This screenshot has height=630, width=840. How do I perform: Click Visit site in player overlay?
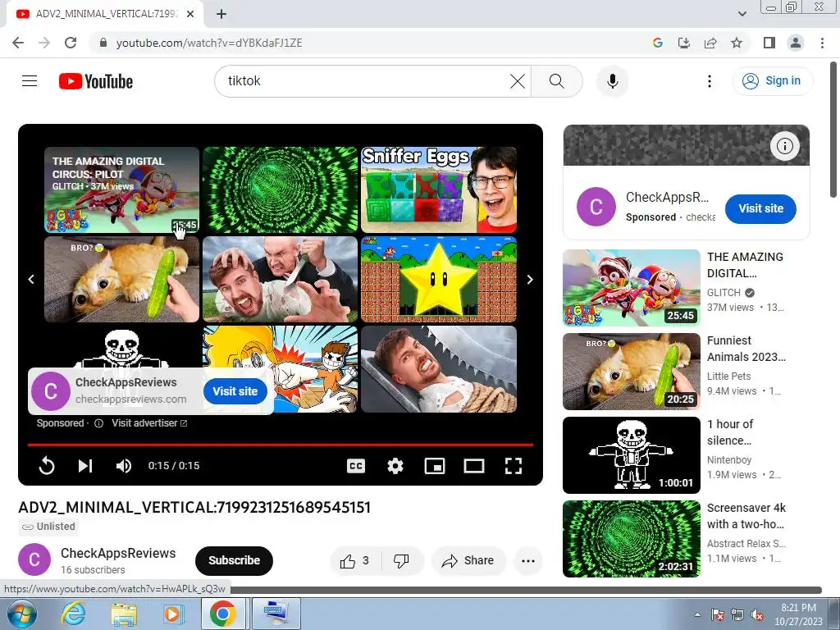pyautogui.click(x=235, y=391)
